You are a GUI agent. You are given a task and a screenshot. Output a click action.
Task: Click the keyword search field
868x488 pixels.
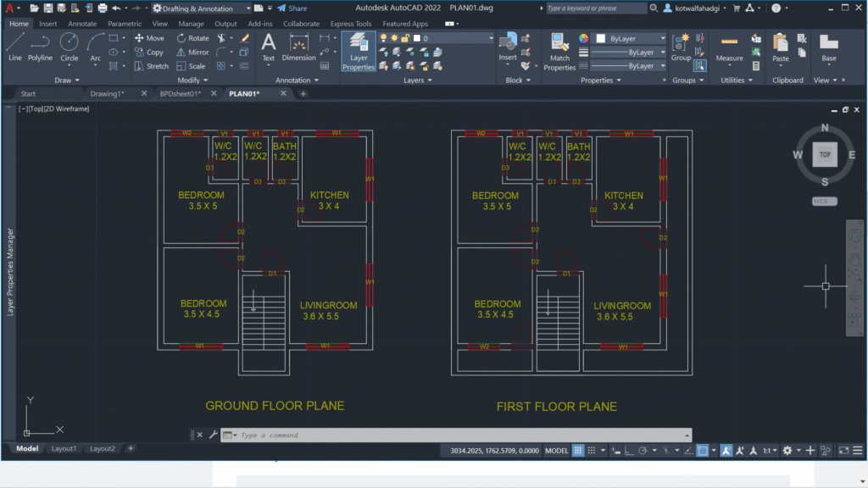pos(596,8)
